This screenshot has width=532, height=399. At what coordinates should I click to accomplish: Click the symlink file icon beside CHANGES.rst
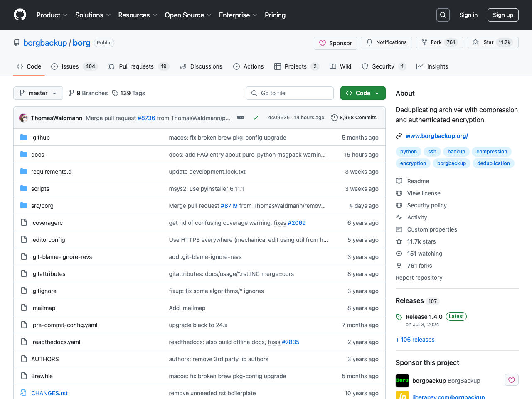point(24,393)
